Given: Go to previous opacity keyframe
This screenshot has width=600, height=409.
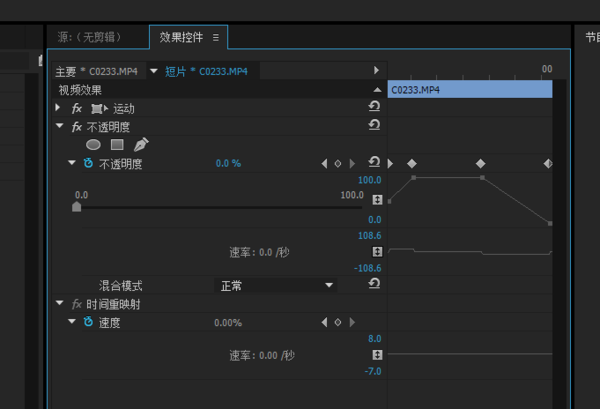Looking at the screenshot, I should click(x=324, y=163).
